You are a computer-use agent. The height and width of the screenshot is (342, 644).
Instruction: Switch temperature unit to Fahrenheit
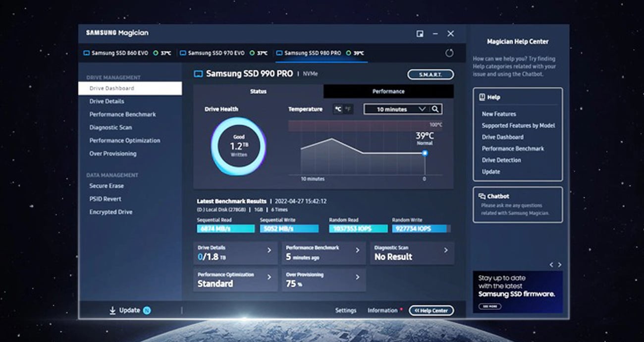coord(348,109)
